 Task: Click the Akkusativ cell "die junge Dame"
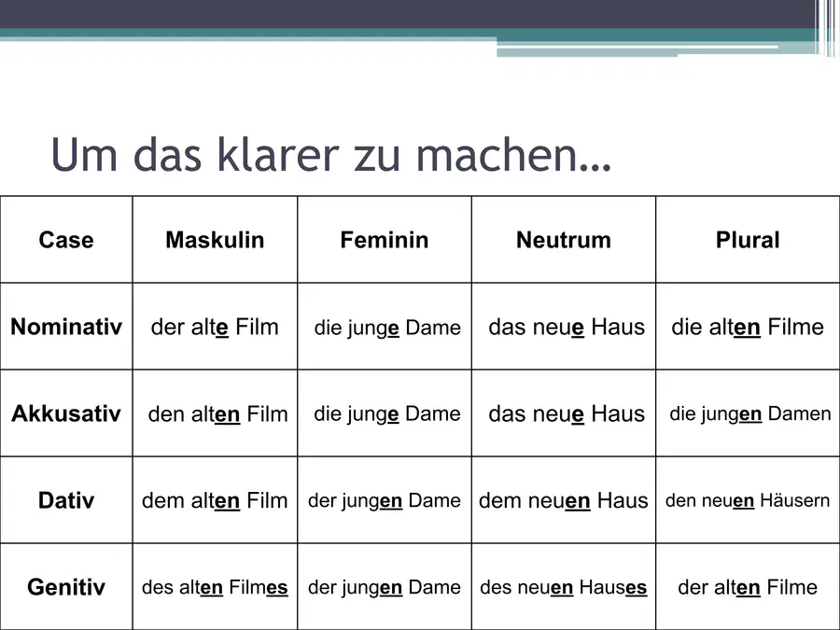385,413
